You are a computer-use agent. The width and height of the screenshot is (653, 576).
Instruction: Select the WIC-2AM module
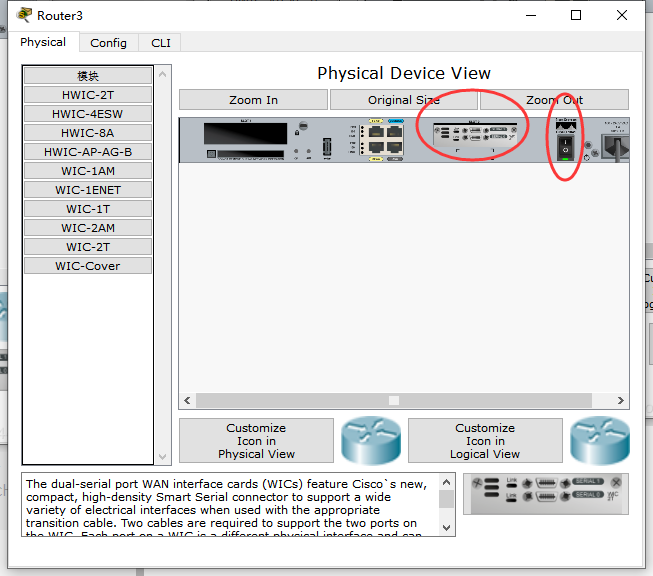88,228
